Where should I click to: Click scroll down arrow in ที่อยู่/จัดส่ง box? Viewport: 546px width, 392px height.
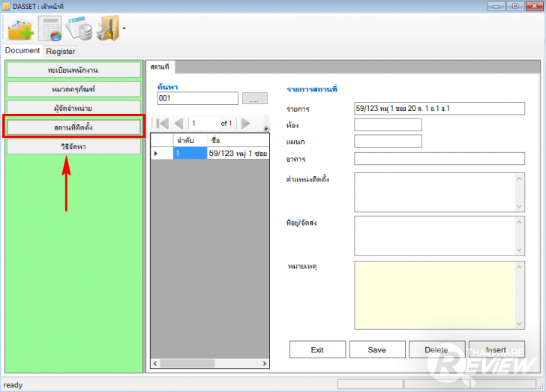pyautogui.click(x=519, y=250)
